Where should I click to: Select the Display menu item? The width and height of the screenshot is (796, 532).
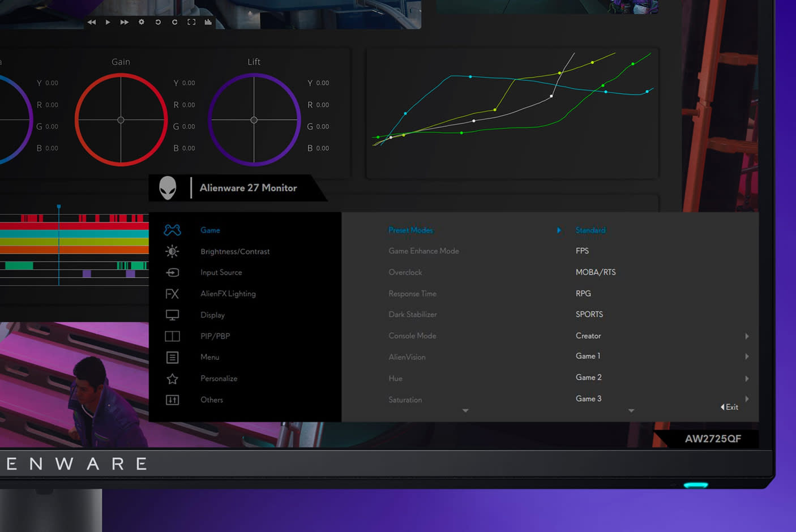[x=212, y=315]
